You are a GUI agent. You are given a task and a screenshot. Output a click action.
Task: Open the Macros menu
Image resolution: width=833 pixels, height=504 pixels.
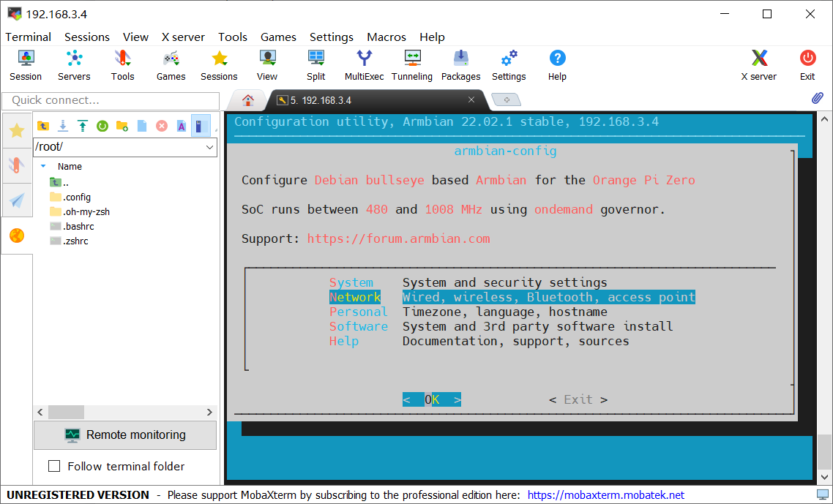click(x=386, y=37)
